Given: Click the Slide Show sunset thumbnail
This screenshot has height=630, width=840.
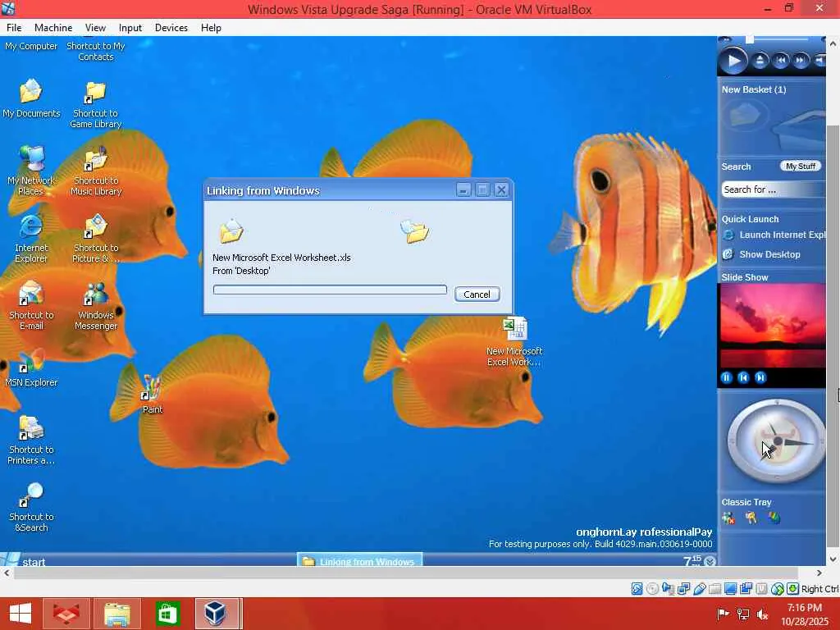Looking at the screenshot, I should (772, 326).
